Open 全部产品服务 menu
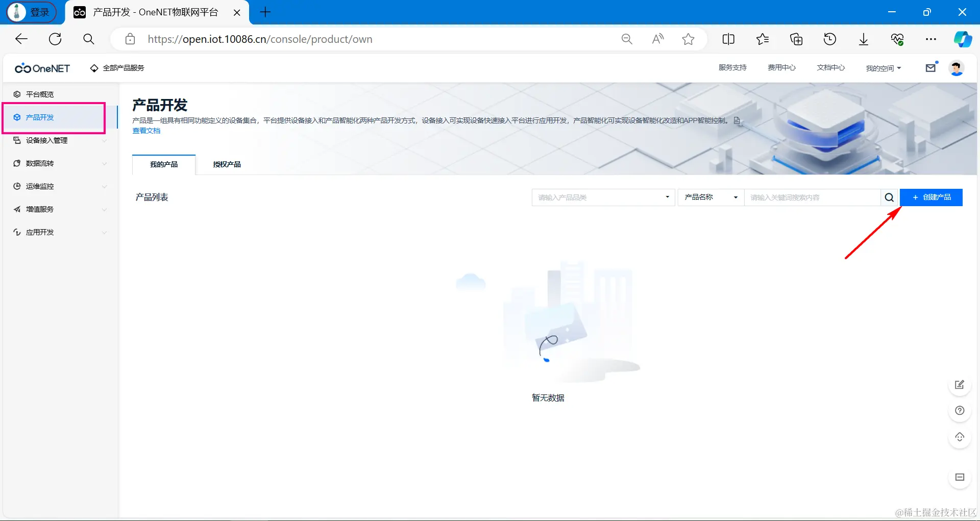The width and height of the screenshot is (980, 521). click(x=117, y=68)
